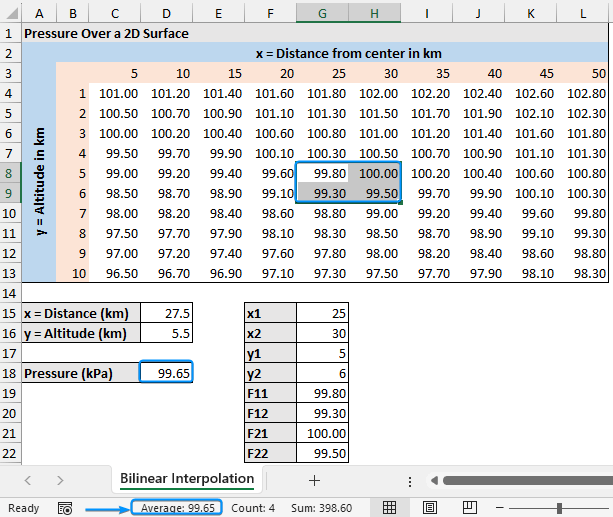The width and height of the screenshot is (613, 517).
Task: Click the Sum: 398.60 status entry
Action: [321, 508]
